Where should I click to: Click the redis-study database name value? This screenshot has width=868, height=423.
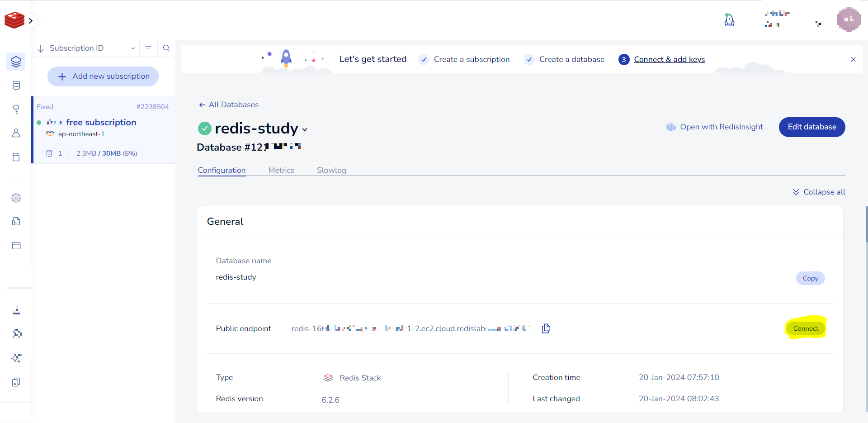(x=236, y=277)
